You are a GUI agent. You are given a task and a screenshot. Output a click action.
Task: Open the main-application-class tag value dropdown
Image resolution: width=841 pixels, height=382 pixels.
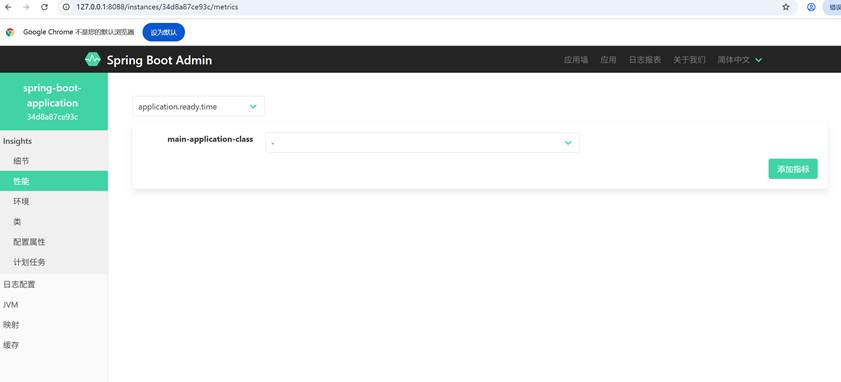[422, 143]
